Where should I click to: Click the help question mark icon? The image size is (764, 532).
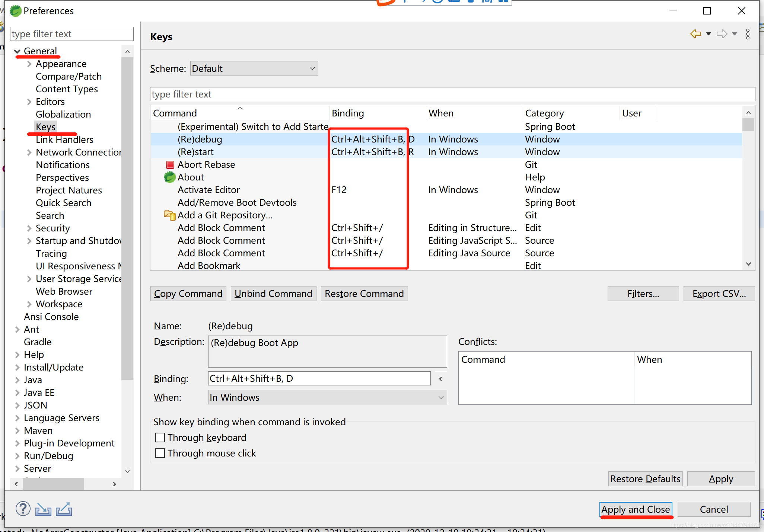[x=23, y=509]
